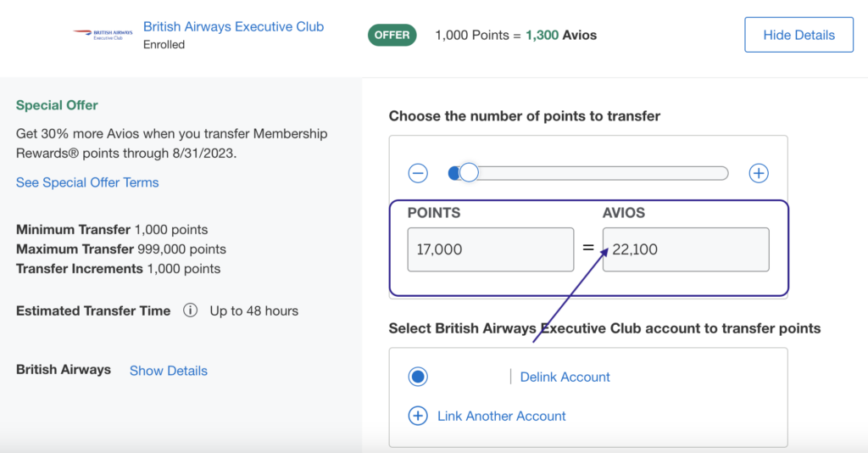Screen dimensions: 868x453
Task: Click the plus icon for Link Another Account
Action: point(418,416)
